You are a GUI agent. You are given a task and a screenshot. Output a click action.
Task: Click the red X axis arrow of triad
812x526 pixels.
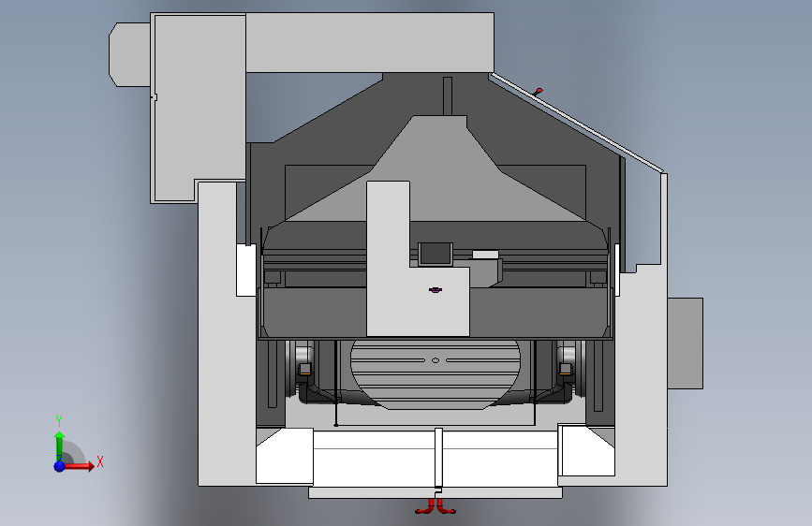81,466
